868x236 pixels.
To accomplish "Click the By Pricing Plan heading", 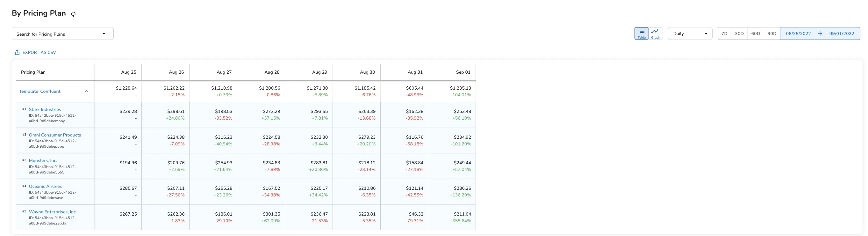I will coord(39,13).
